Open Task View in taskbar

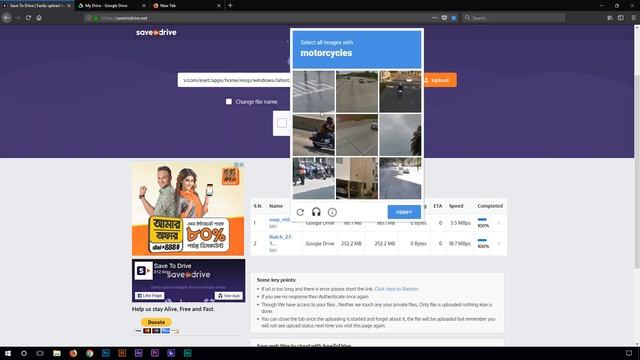pos(40,353)
